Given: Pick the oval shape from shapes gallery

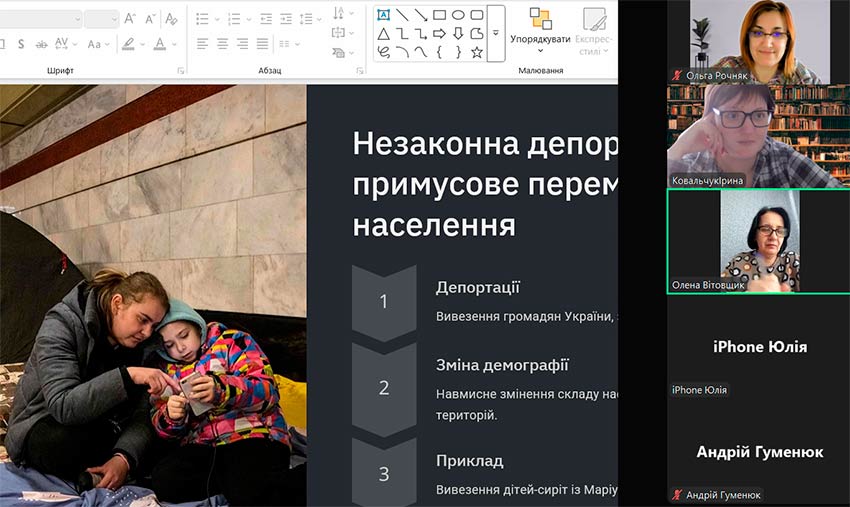Looking at the screenshot, I should pos(458,15).
